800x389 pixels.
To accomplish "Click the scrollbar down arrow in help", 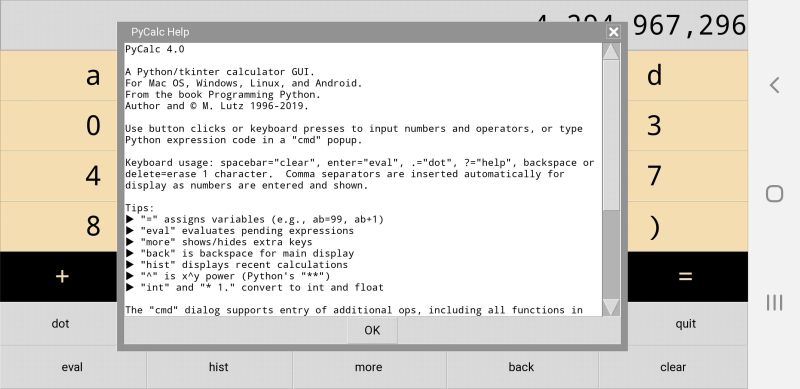I will (611, 307).
